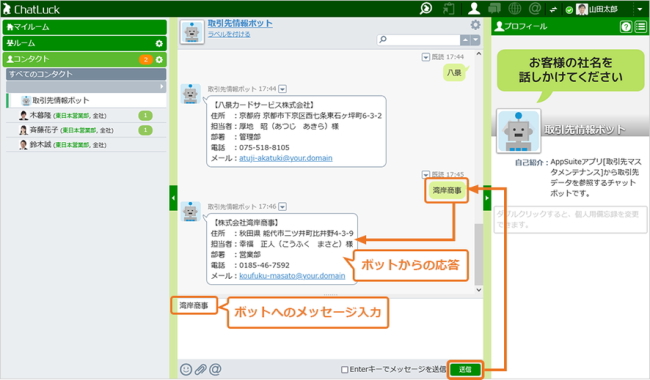This screenshot has width=650, height=380.
Task: Collapse the right profile panel arrow
Action: pyautogui.click(x=487, y=198)
